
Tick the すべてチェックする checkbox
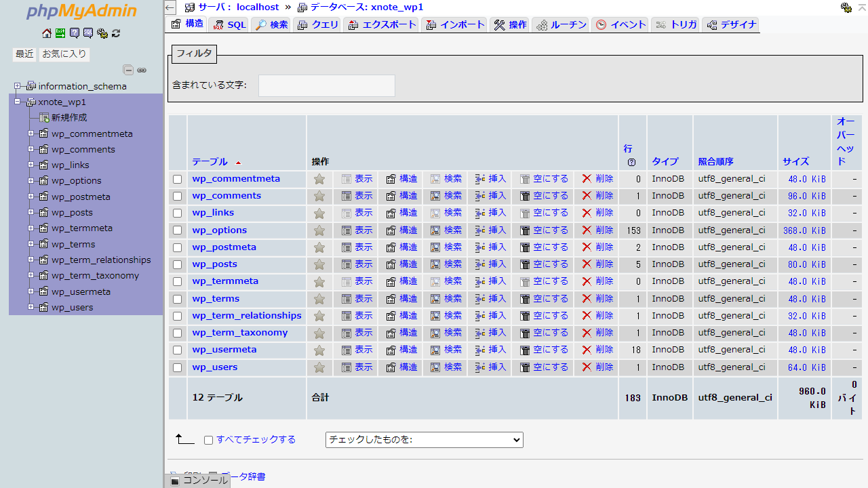click(209, 440)
